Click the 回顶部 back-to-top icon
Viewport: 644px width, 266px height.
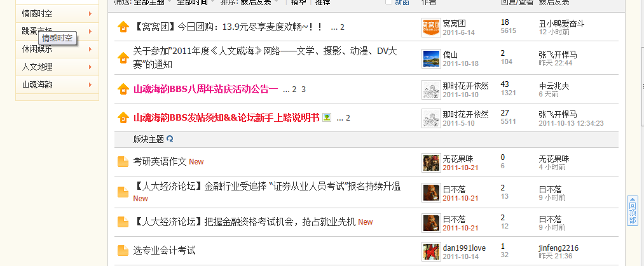tap(633, 211)
